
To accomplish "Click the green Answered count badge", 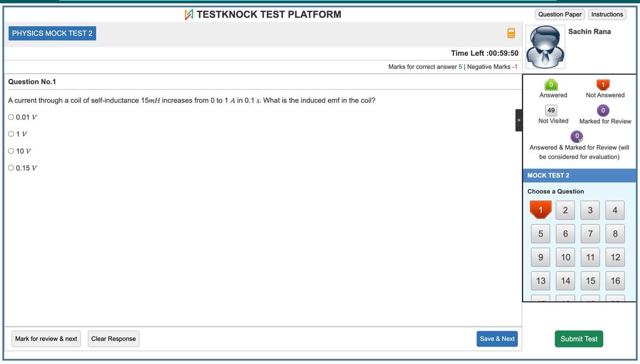I will point(551,84).
